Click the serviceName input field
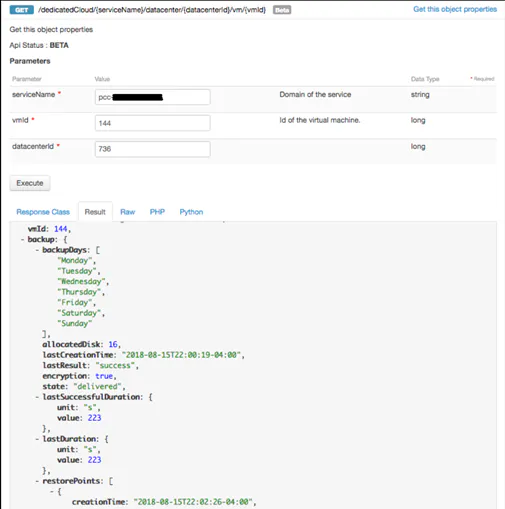Image resolution: width=505 pixels, height=509 pixels. coord(153,97)
